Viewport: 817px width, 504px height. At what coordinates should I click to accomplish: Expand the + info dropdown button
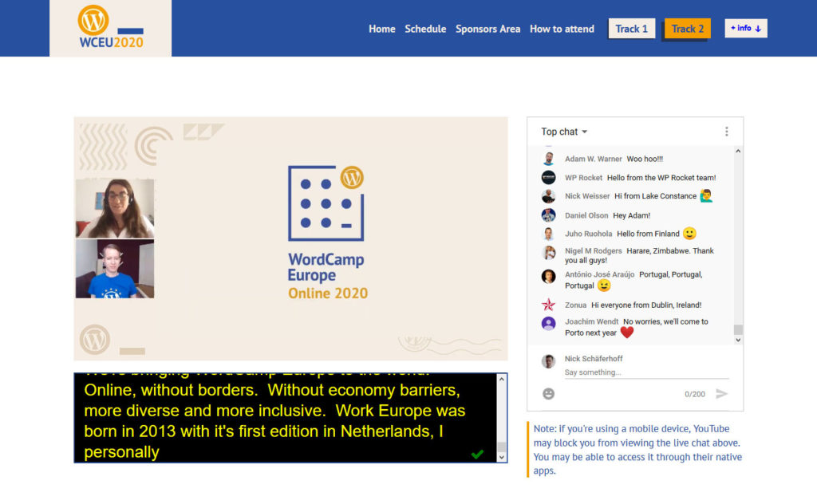point(746,28)
